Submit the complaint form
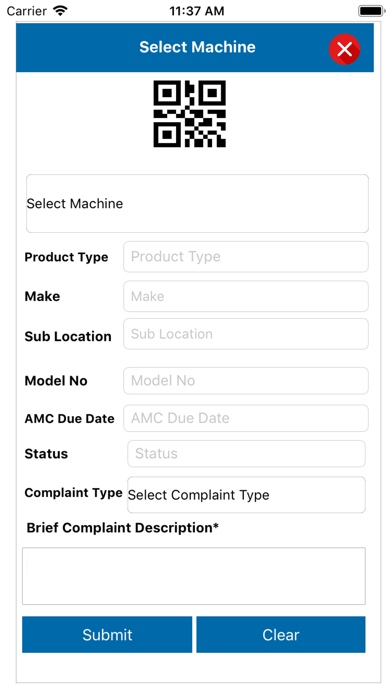This screenshot has width=392, height=696. [107, 634]
